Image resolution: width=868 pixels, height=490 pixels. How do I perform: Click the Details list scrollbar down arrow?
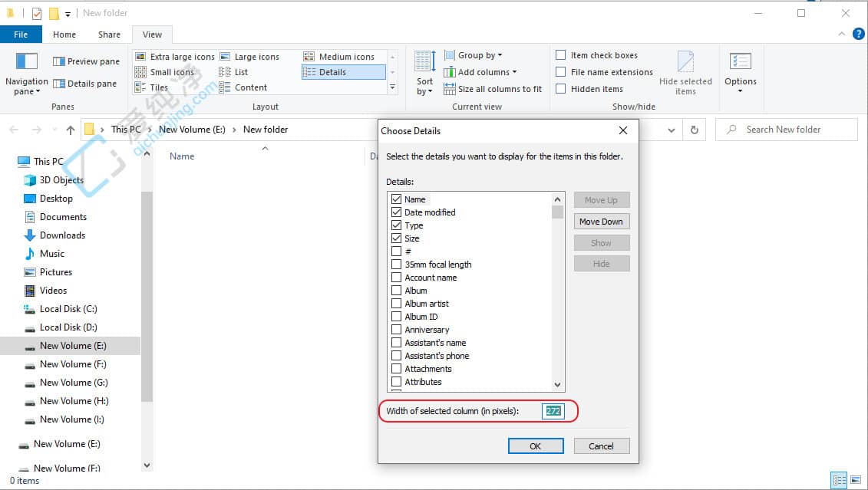point(558,385)
